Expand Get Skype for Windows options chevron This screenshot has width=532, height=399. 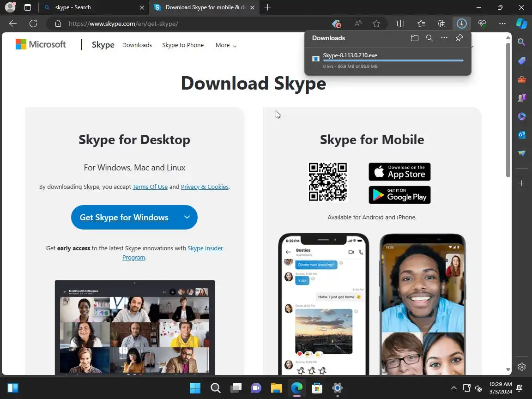[187, 217]
